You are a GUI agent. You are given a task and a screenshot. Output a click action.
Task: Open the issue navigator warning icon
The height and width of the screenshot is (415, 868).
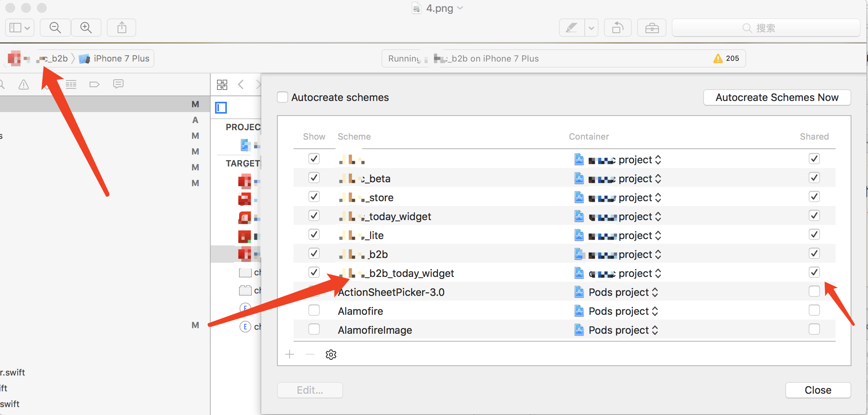(24, 84)
